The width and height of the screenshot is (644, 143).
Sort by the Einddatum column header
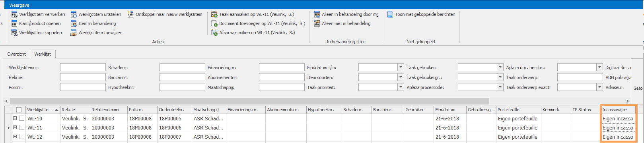coord(450,110)
